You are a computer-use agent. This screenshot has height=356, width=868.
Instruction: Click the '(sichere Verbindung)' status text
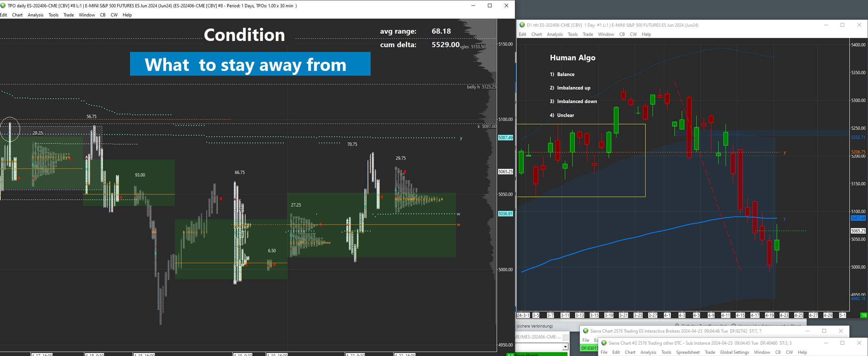535,326
